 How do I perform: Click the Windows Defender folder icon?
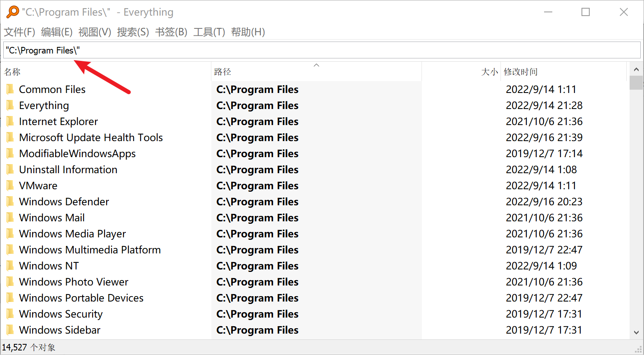[10, 202]
